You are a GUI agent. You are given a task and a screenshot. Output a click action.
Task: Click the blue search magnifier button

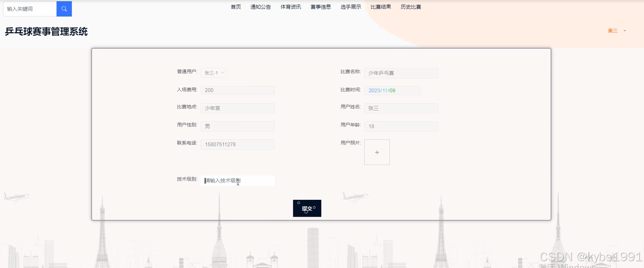(64, 9)
